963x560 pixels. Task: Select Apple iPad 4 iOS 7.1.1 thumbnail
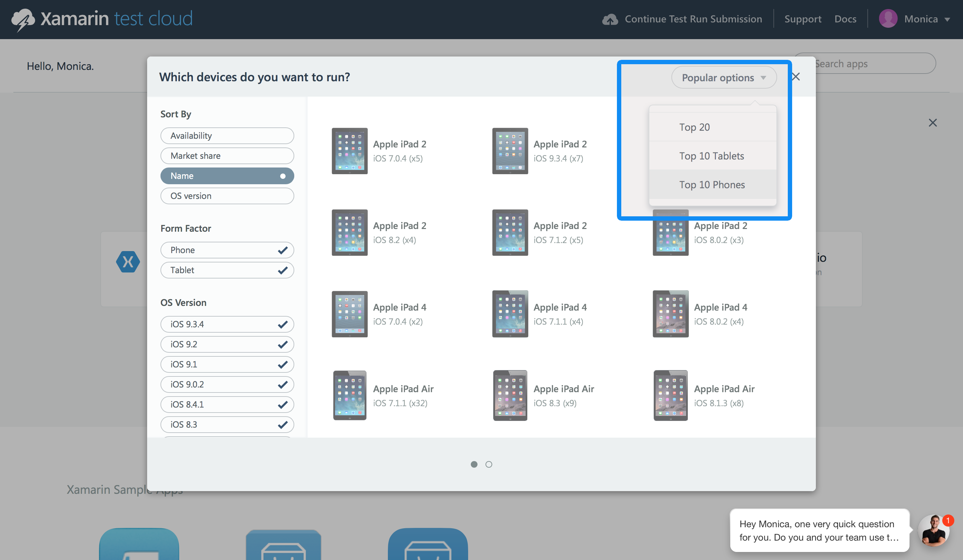pyautogui.click(x=510, y=314)
